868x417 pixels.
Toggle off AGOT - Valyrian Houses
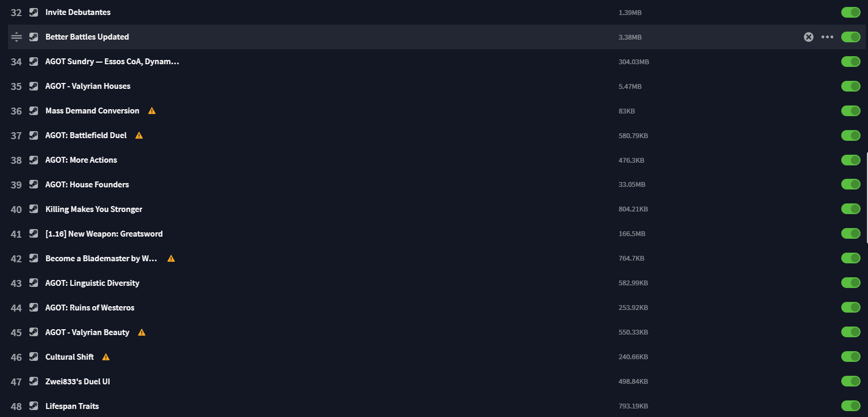pos(850,86)
